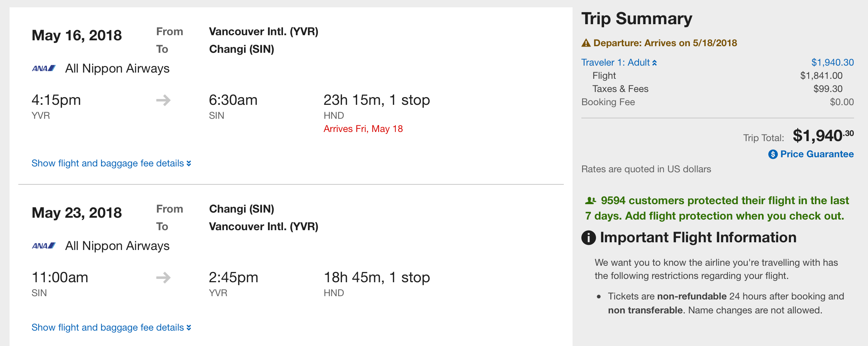Image resolution: width=868 pixels, height=346 pixels.
Task: Show baggage fee details for the May 16 flight
Action: click(x=111, y=163)
